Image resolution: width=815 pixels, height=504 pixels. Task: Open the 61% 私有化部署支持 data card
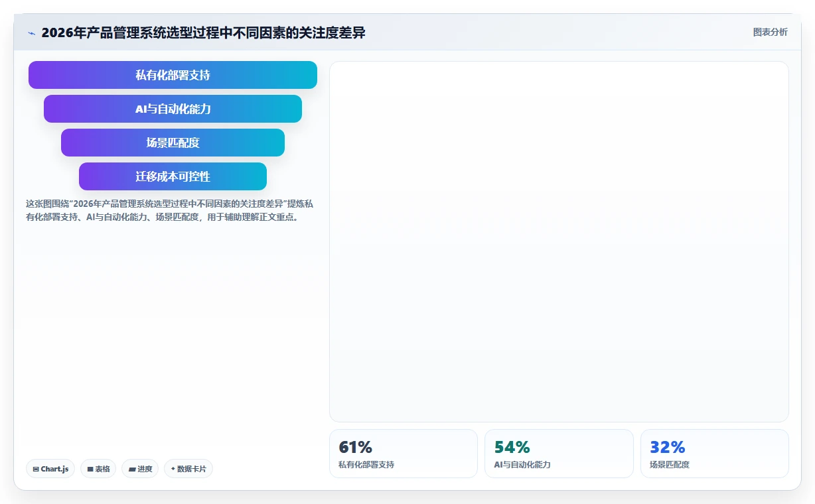click(x=404, y=454)
